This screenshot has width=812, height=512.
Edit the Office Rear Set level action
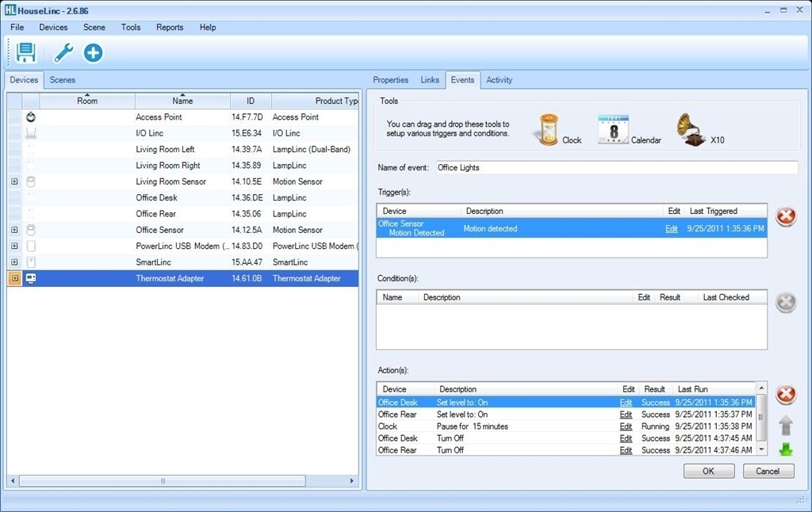(x=626, y=415)
